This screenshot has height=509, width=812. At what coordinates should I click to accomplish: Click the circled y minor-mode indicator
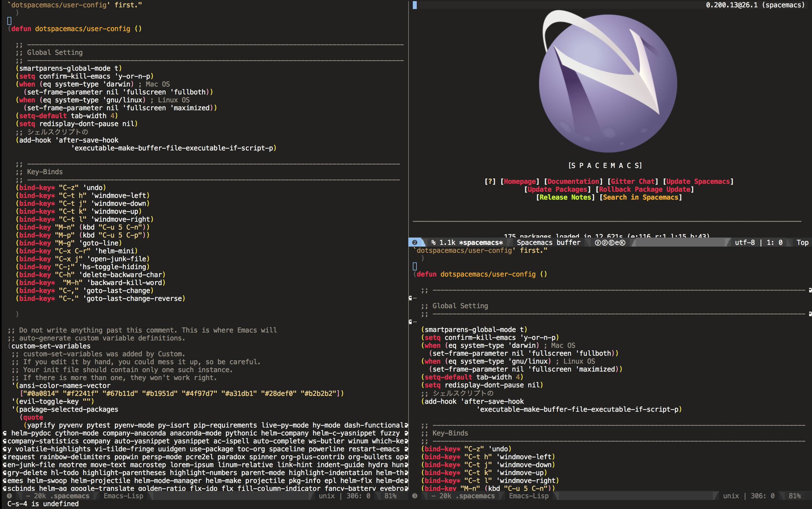[598, 242]
